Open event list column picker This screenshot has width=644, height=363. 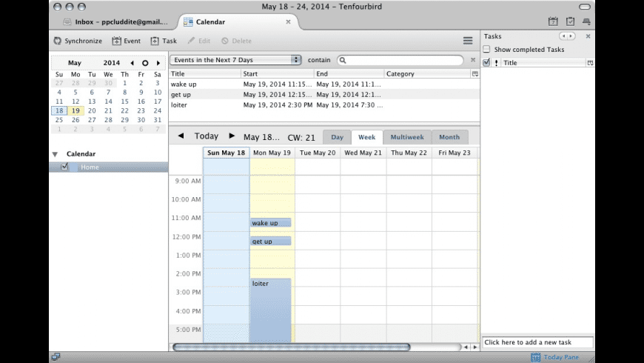coord(475,73)
